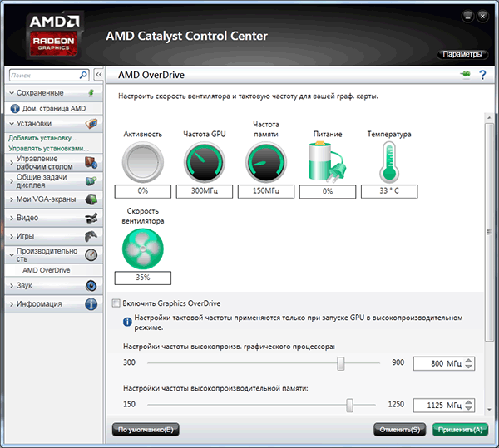Click the Скорость вентилятора fan icon
Image resolution: width=499 pixels, height=448 pixels.
coord(143,249)
